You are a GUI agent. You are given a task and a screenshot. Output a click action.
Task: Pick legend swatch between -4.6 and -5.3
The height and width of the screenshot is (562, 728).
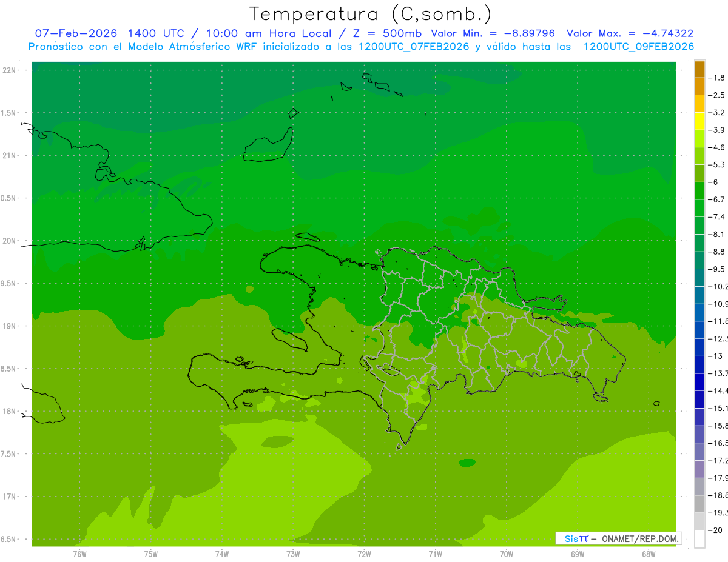pos(699,156)
